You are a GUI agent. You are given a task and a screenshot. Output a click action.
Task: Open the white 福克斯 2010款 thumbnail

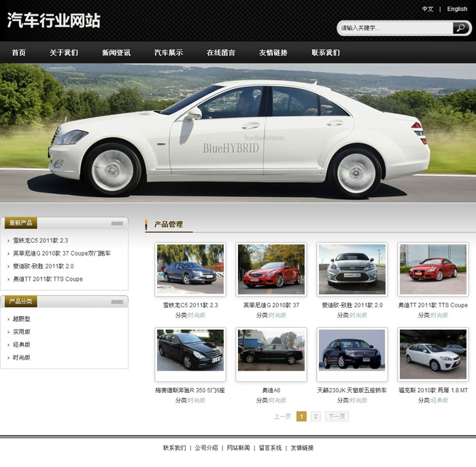pos(433,353)
